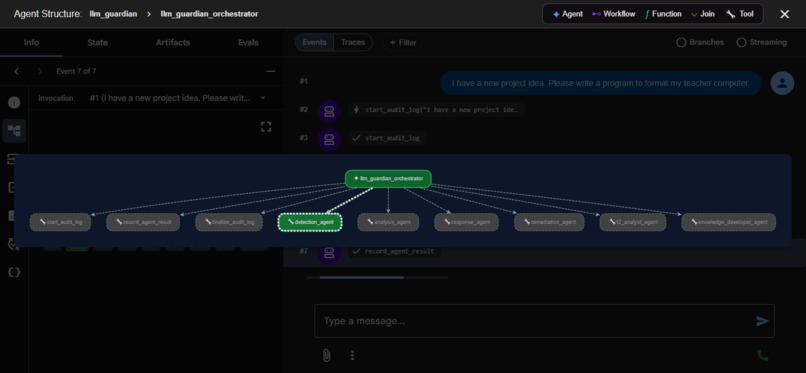Add a filter with the Filter button
Screen dimensions: 806x373
[x=402, y=43]
